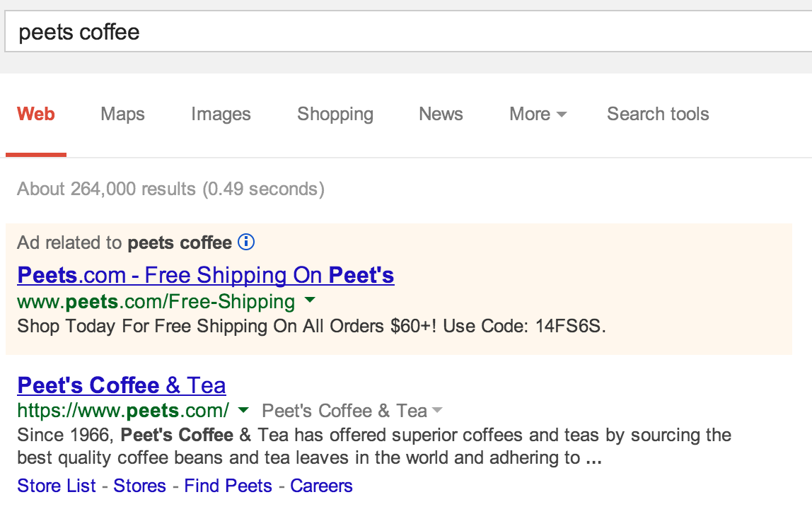Click the ad info circle icon
The height and width of the screenshot is (526, 812).
(x=246, y=242)
